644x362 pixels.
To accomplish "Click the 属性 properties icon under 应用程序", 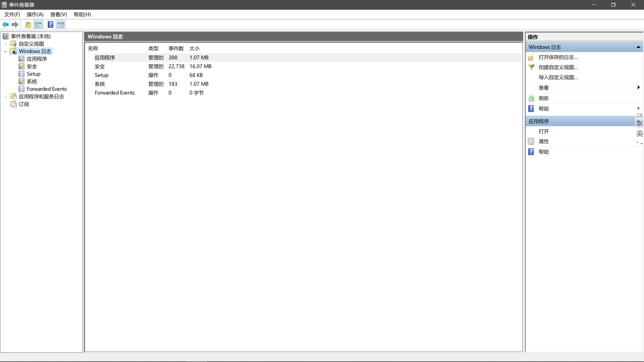I will (531, 141).
